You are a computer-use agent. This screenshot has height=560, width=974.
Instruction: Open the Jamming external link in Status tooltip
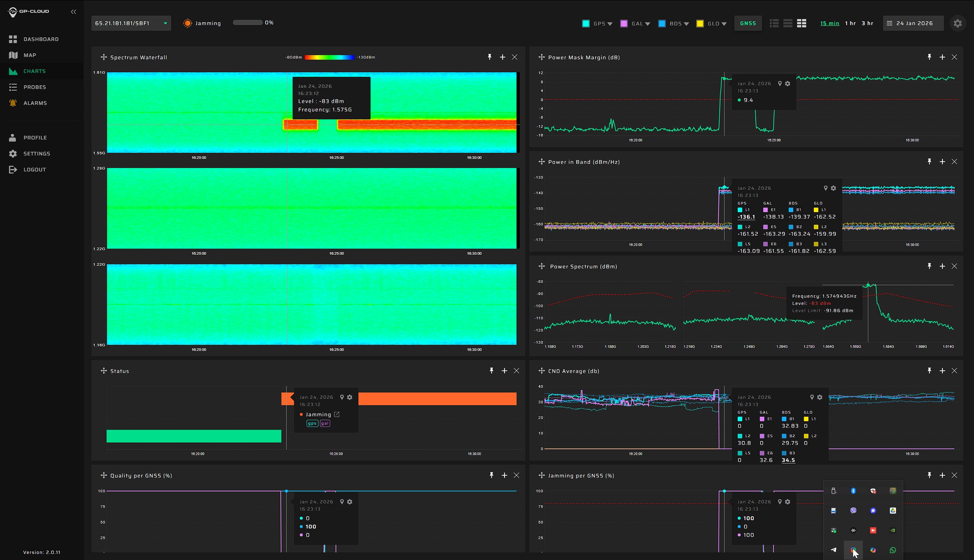337,414
